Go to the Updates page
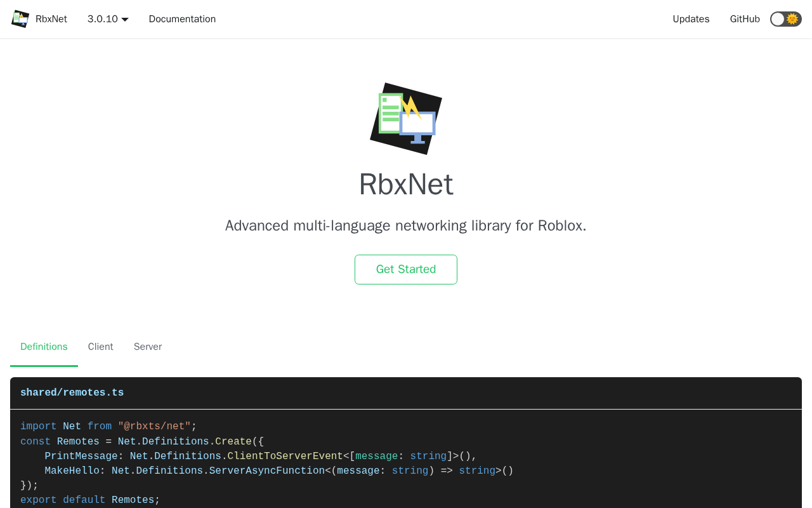This screenshot has height=508, width=812. (691, 19)
